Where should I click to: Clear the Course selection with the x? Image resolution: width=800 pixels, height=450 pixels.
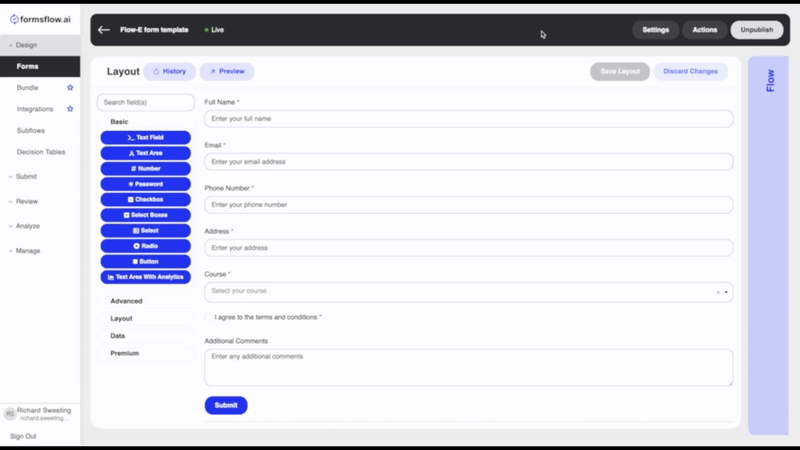pos(717,292)
